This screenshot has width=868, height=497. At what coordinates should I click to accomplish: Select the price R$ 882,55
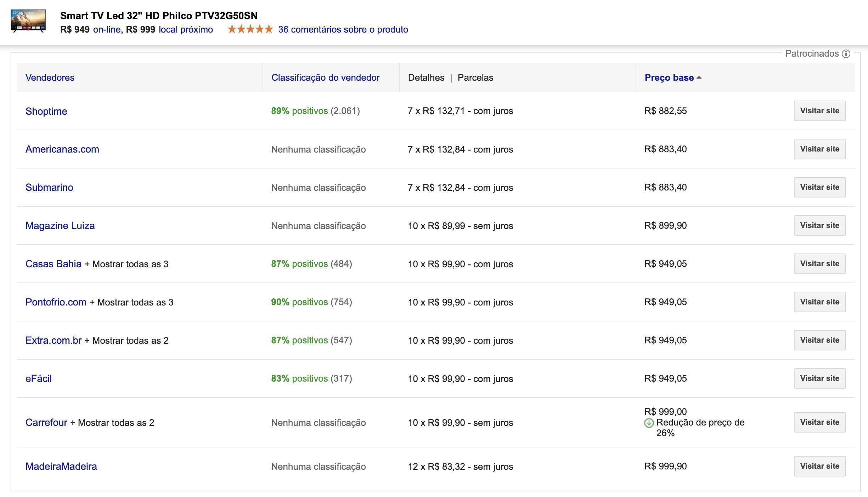[665, 111]
